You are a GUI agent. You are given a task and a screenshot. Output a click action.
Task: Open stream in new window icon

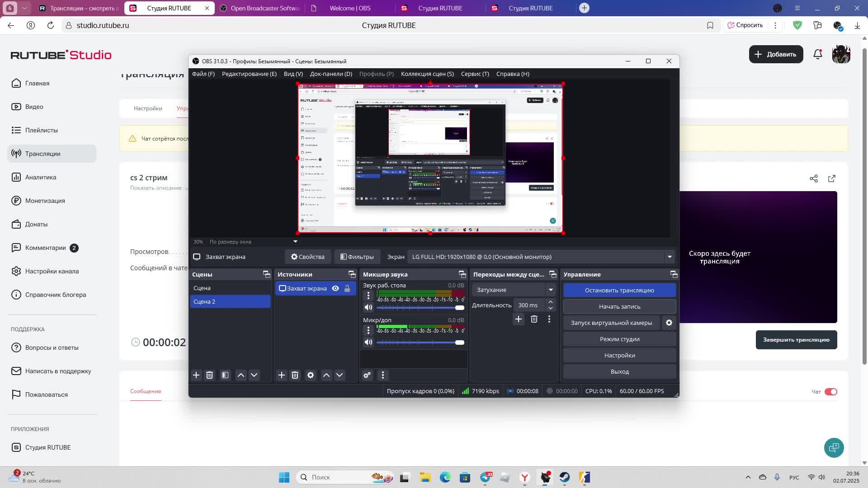[832, 178]
